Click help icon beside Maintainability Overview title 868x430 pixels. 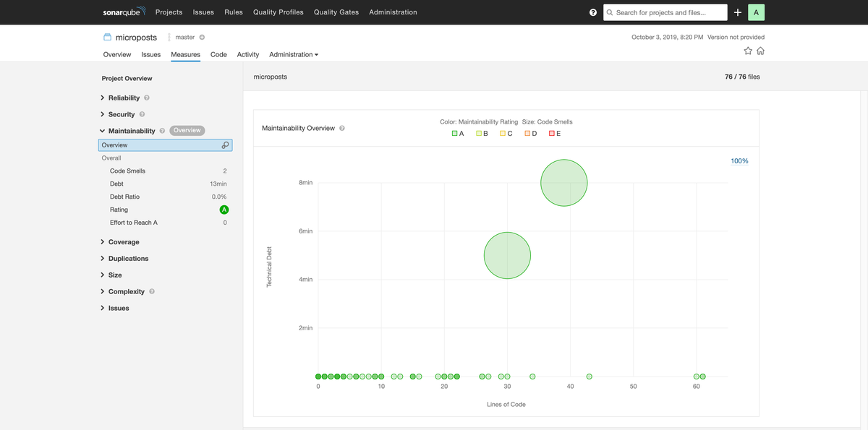342,128
